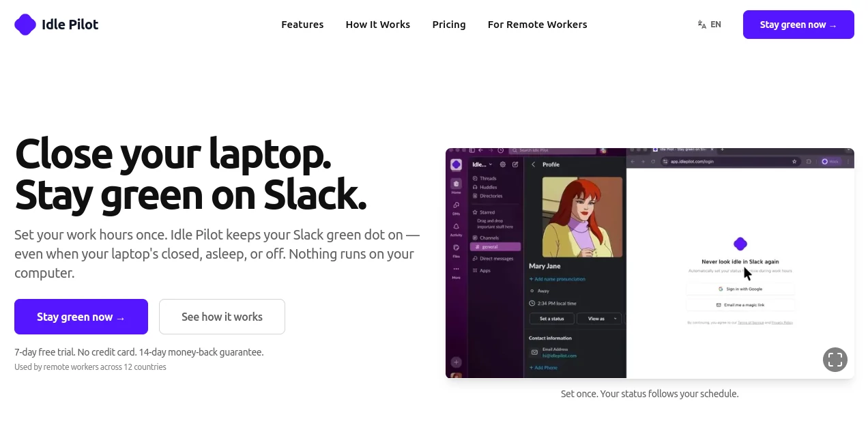Go to the How It Works section
868x445 pixels.
click(378, 25)
